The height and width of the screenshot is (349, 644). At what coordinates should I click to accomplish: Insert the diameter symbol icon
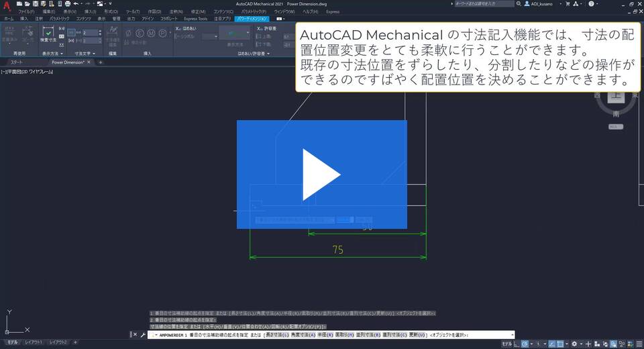pyautogui.click(x=128, y=34)
